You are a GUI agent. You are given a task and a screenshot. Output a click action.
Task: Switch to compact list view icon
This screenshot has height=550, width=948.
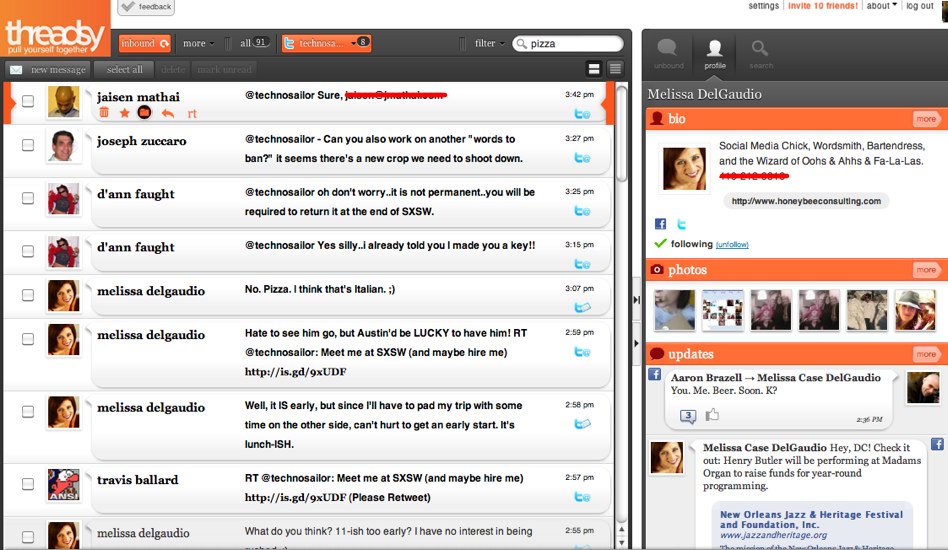pos(615,69)
